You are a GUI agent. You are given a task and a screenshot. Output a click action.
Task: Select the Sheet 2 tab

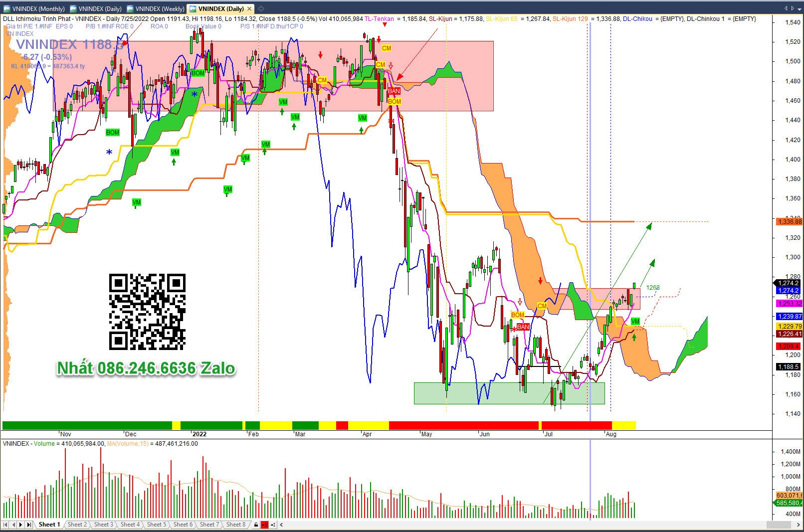click(77, 525)
